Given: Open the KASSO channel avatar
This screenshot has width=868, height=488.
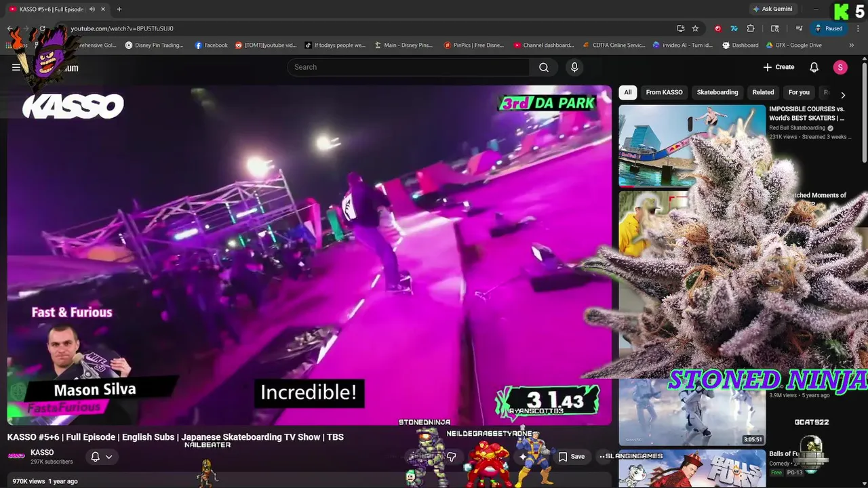Looking at the screenshot, I should (x=16, y=456).
